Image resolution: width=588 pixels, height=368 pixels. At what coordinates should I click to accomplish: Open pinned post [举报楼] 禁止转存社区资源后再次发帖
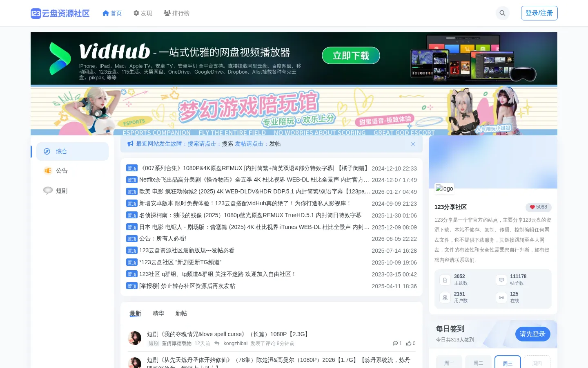(x=187, y=286)
